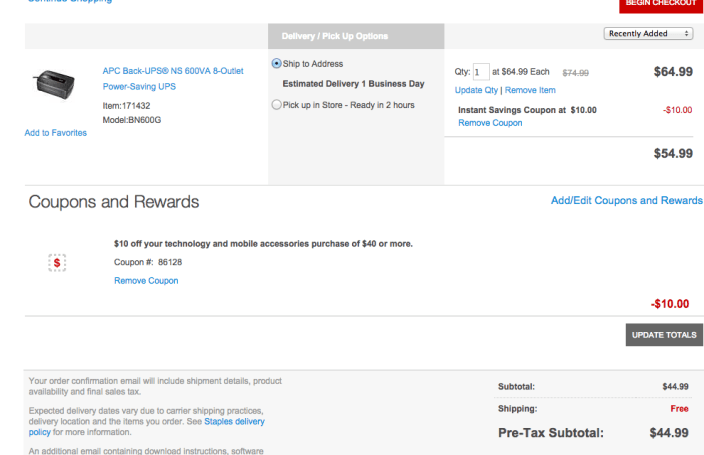Click the red dollar coupon icon
Image resolution: width=704 pixels, height=455 pixels.
point(57,262)
